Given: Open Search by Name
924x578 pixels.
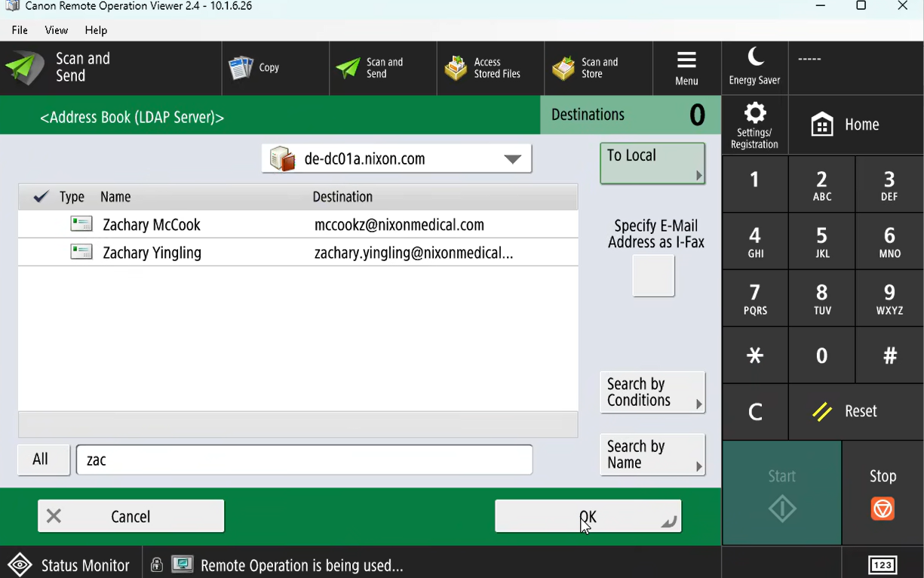Looking at the screenshot, I should 652,454.
